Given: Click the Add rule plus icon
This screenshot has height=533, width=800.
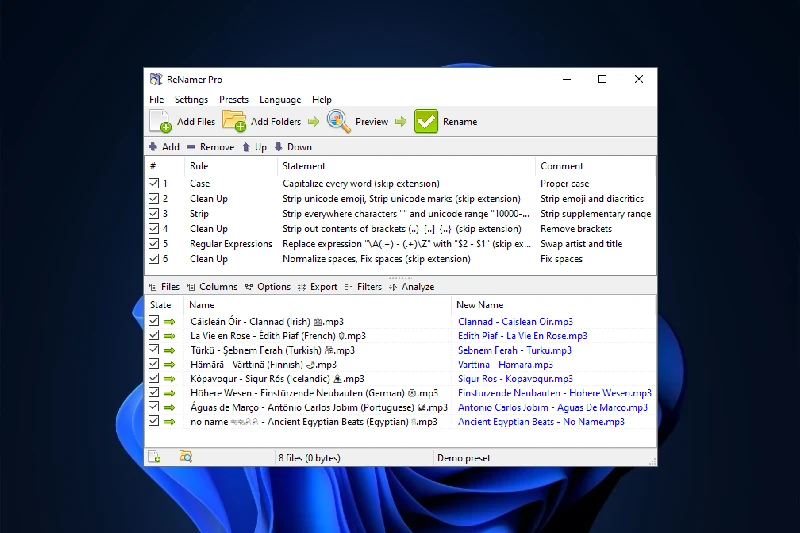Looking at the screenshot, I should pyautogui.click(x=153, y=147).
